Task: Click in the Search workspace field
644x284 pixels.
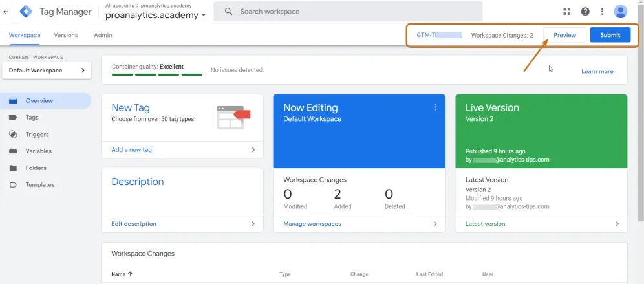Action: tap(349, 12)
